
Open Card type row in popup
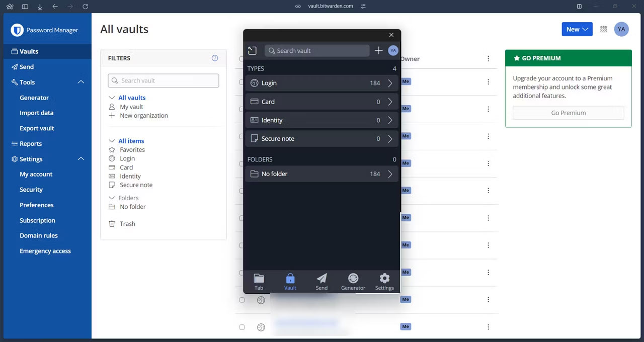[x=322, y=102]
